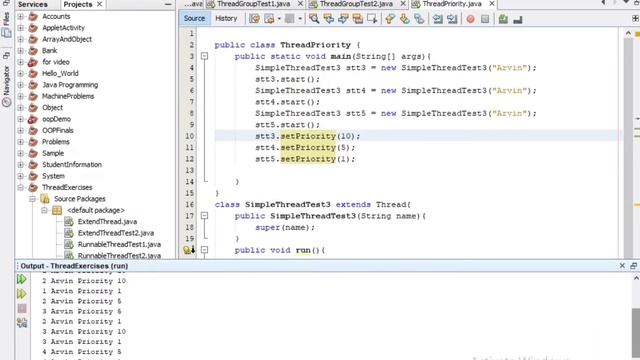Screen dimensions: 640x360
Task: Select RunnableThreadTest1.java in project tree
Action: (x=119, y=244)
